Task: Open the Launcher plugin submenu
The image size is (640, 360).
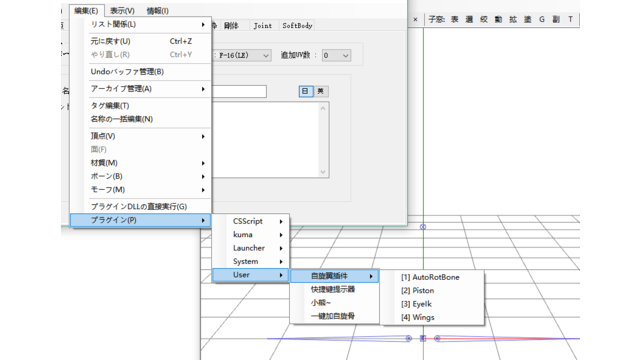Action: (251, 249)
